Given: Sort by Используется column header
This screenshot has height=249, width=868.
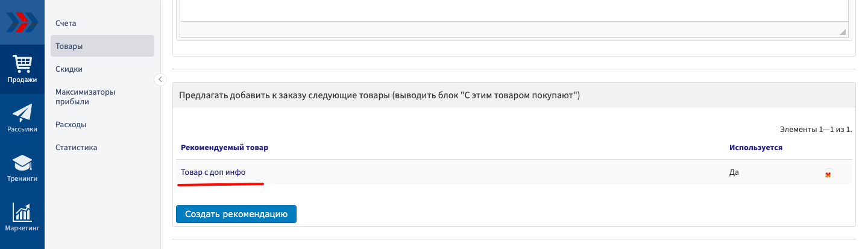Looking at the screenshot, I should (x=755, y=147).
